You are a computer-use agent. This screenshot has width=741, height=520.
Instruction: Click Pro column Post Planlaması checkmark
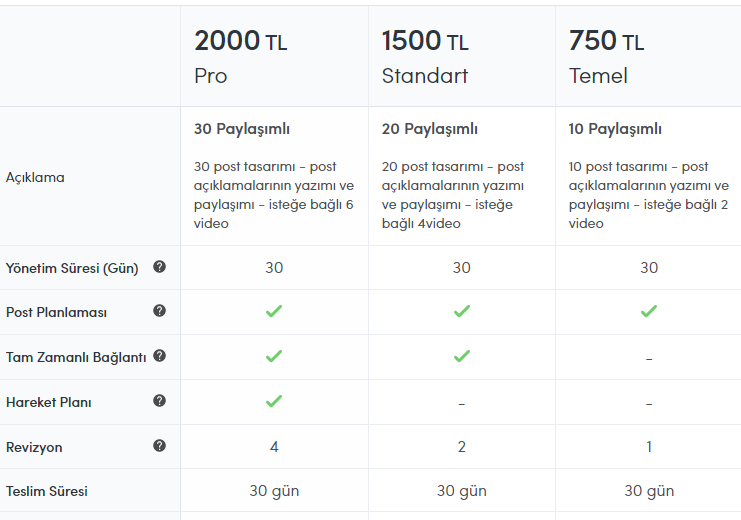coord(274,311)
